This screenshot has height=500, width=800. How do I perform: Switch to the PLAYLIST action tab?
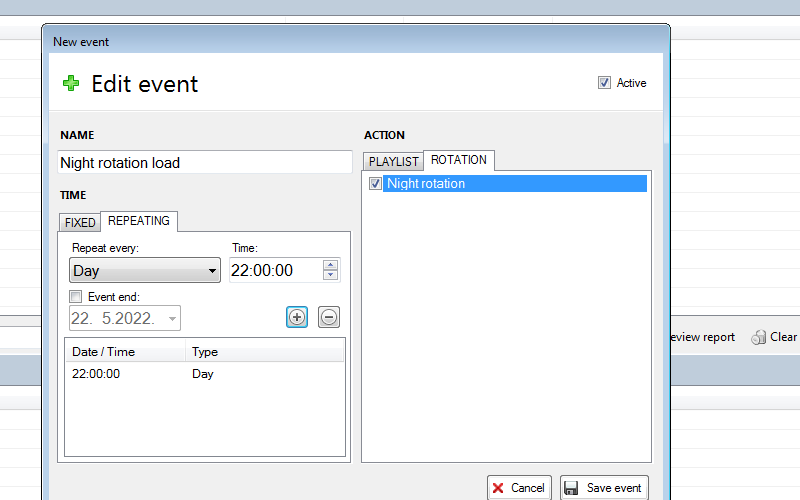[394, 161]
